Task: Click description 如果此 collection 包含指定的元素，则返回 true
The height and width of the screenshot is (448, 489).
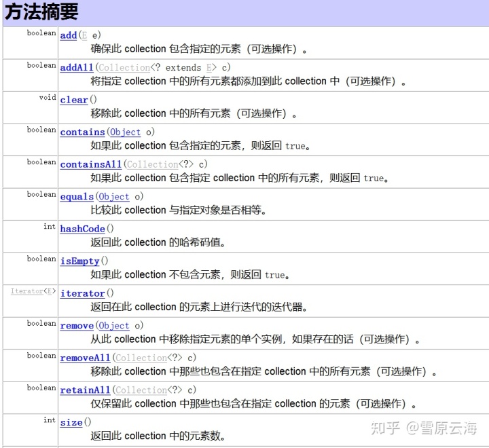Action: 200,145
